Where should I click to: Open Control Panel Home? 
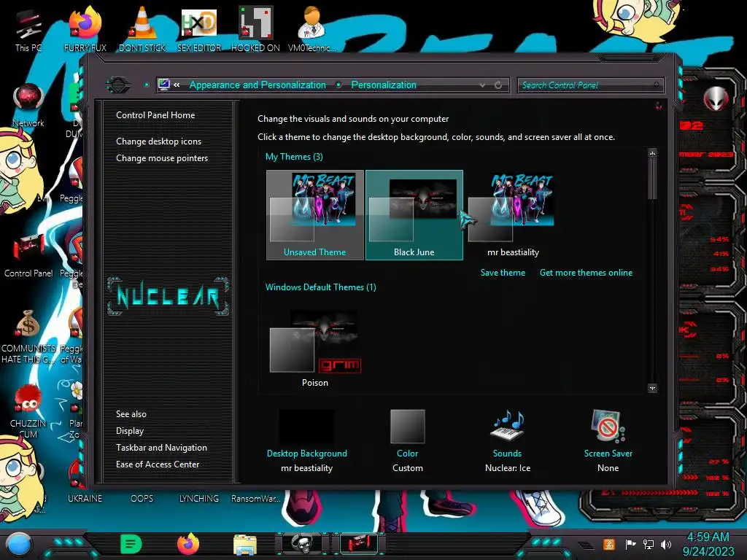pyautogui.click(x=155, y=115)
